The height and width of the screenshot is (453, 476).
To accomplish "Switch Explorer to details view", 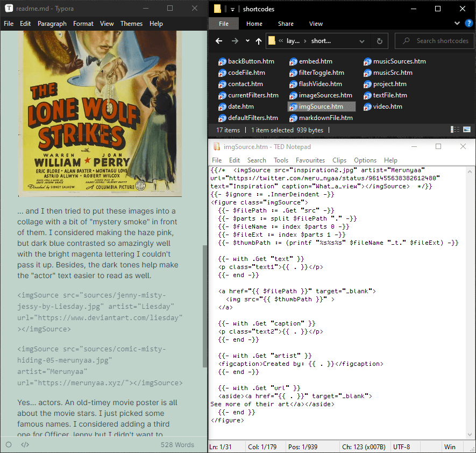I will tap(455, 130).
